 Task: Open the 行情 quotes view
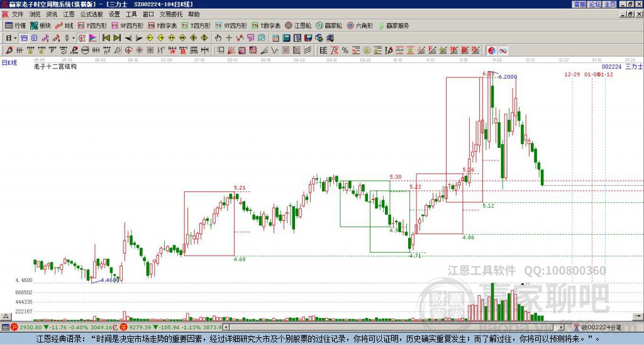point(15,25)
